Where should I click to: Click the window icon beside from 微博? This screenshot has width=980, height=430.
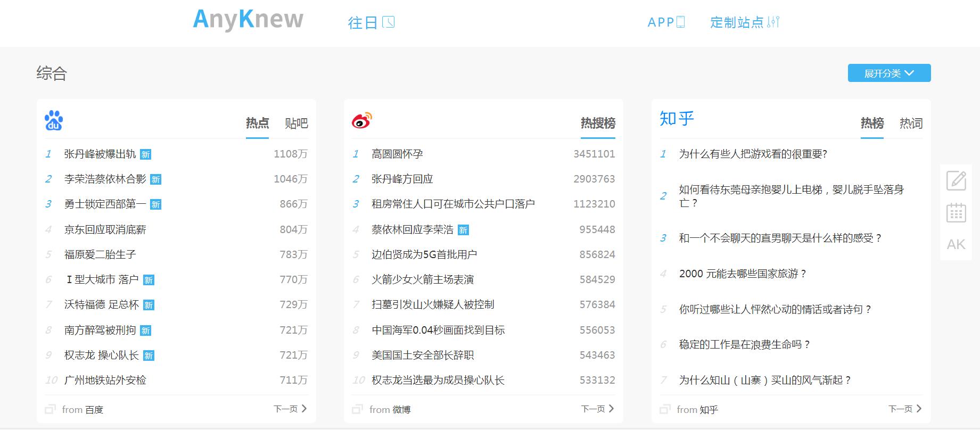click(x=358, y=409)
